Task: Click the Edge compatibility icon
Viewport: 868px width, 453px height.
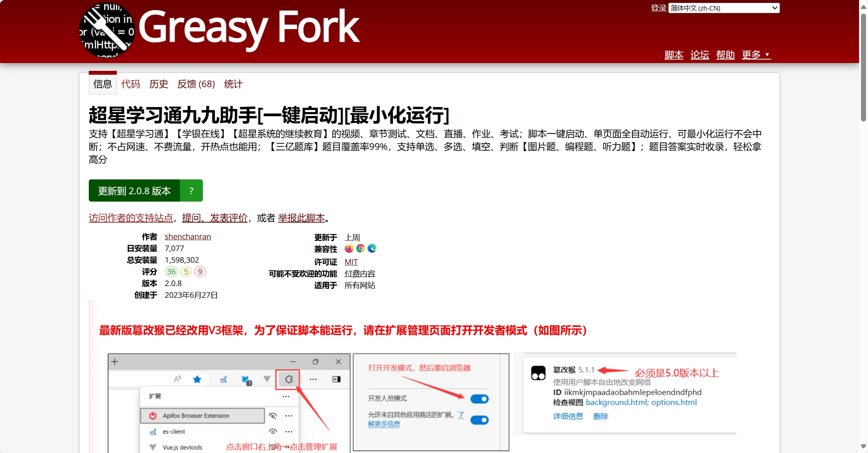Action: [372, 248]
